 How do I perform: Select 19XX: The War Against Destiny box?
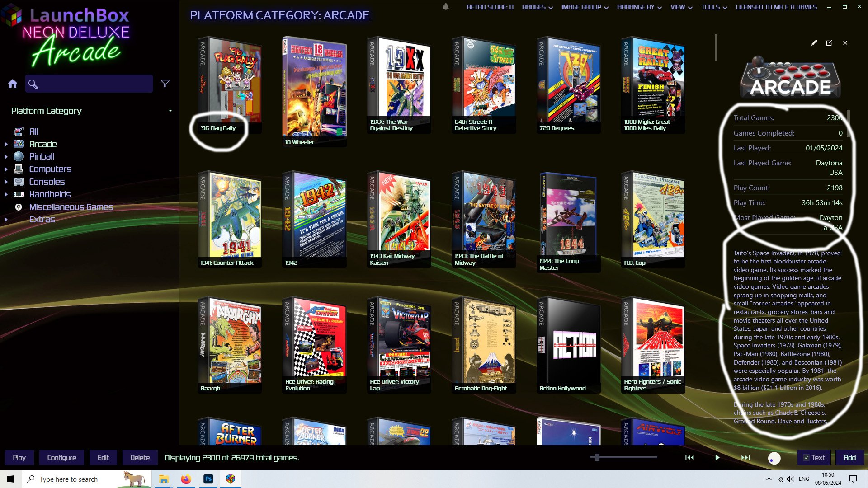399,85
